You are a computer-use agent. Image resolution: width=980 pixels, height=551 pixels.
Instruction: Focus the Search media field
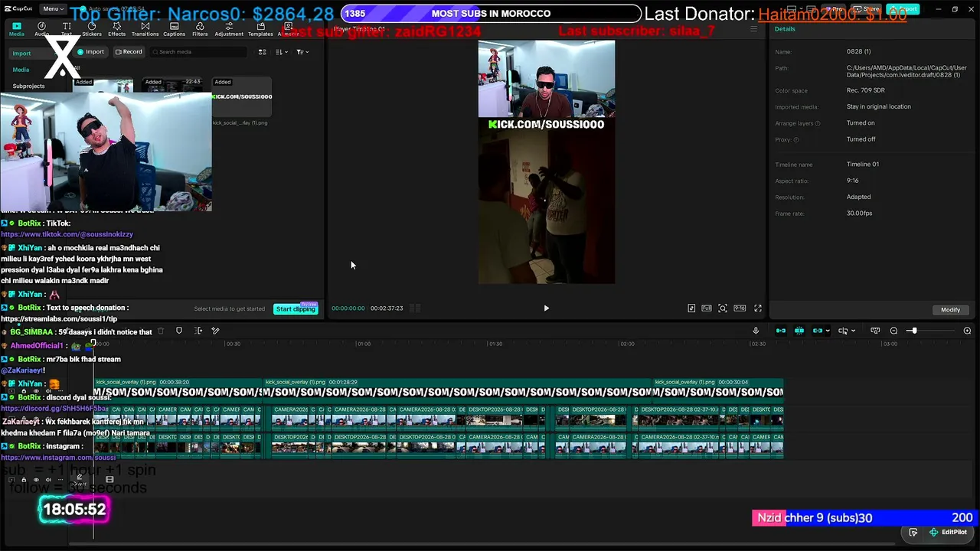[x=198, y=52]
